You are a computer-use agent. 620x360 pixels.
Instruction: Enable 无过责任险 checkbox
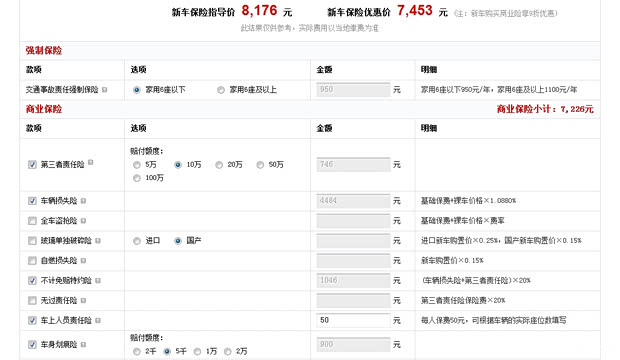32,301
